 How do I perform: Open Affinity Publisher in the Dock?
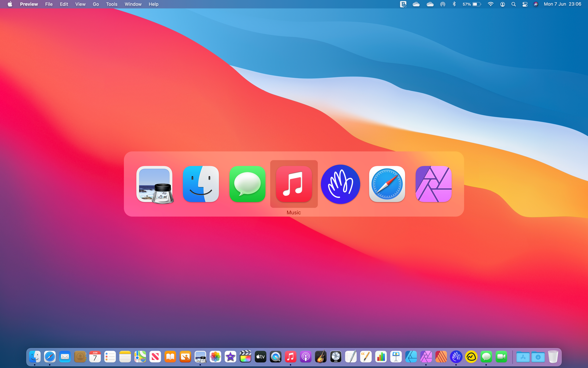tap(441, 357)
